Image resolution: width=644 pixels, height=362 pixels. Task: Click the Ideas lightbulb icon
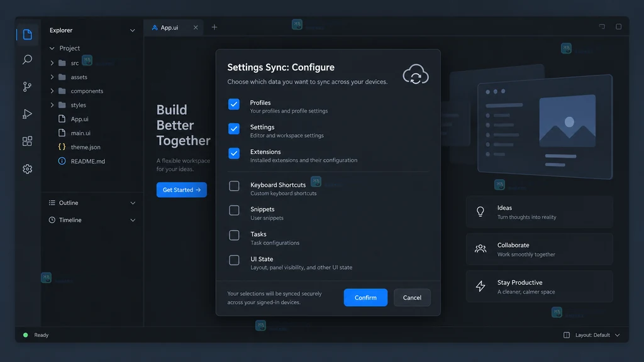point(480,212)
